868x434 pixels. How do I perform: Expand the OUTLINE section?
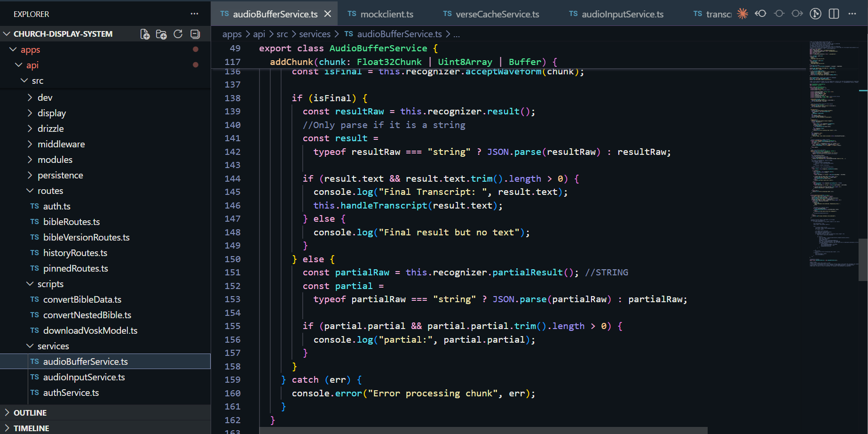30,413
